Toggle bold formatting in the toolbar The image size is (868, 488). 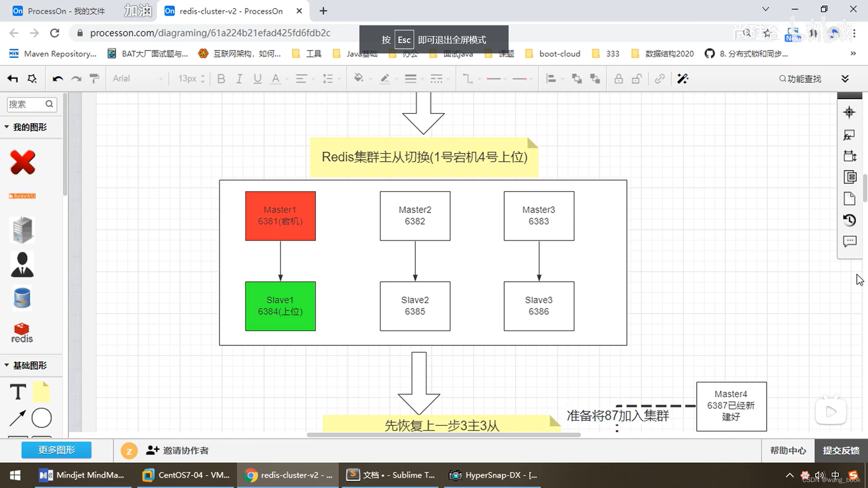tap(221, 78)
